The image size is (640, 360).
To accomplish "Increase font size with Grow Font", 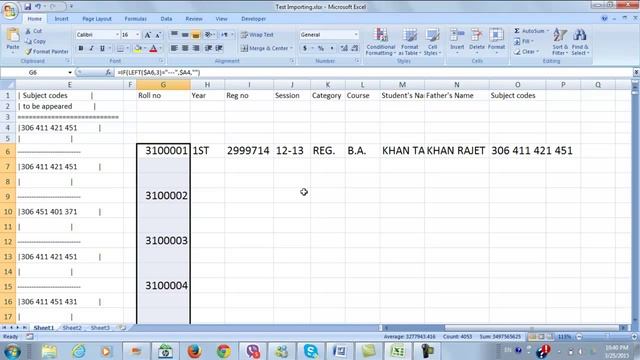I will 148,35.
